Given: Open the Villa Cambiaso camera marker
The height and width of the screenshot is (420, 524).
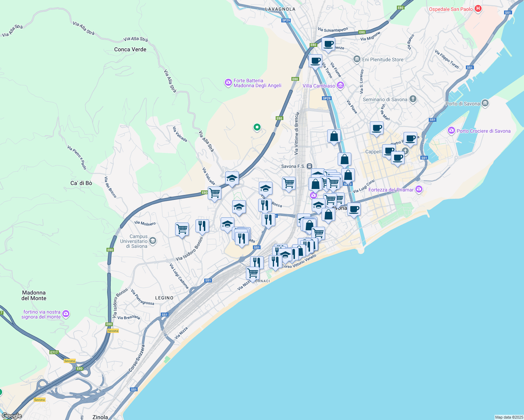Looking at the screenshot, I should pos(340,85).
